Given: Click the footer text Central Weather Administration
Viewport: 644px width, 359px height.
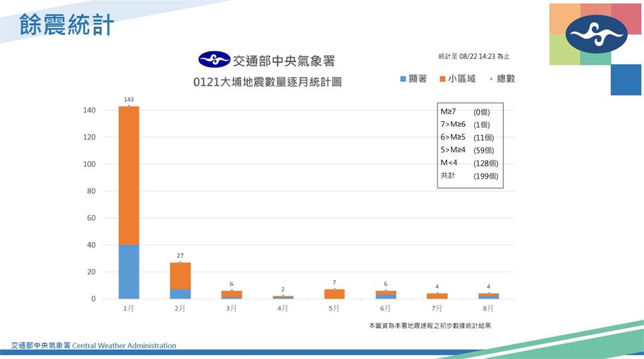Looking at the screenshot, I should point(124,345).
